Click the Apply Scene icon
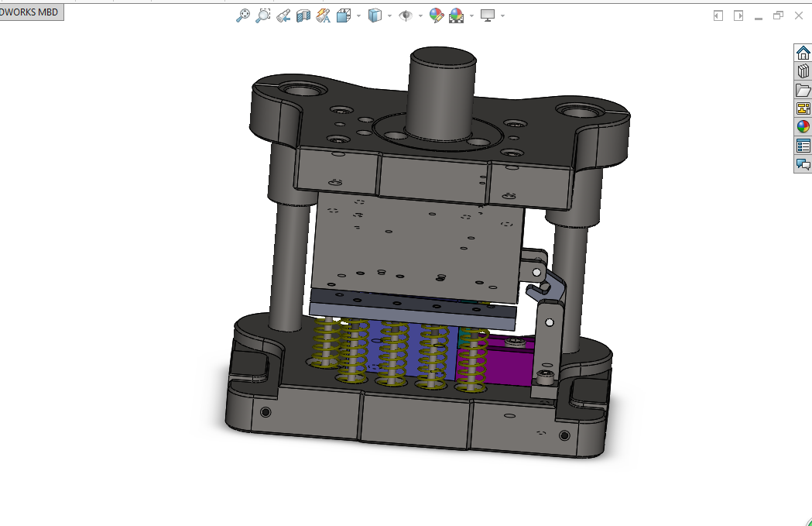The image size is (812, 526). (456, 15)
